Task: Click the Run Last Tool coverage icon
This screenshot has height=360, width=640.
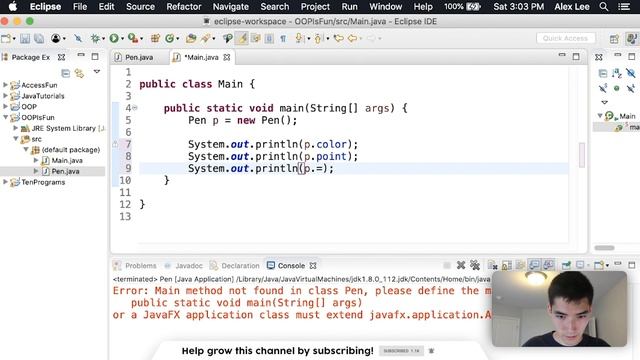Action: (132, 38)
